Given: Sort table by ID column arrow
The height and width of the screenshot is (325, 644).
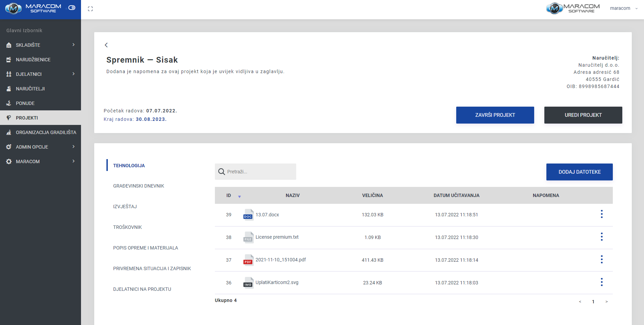Looking at the screenshot, I should click(239, 196).
